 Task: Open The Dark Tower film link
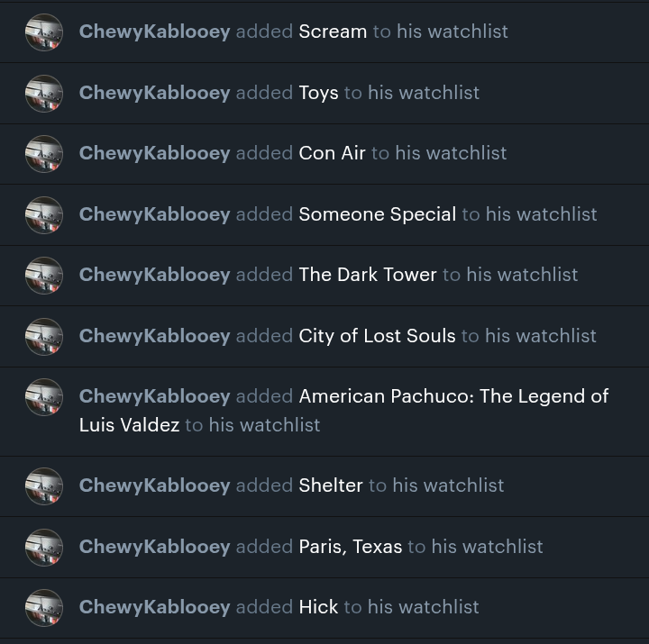pos(368,275)
